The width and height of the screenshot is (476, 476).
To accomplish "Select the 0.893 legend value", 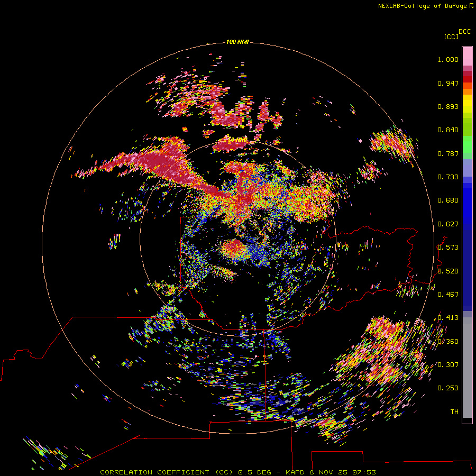I will [448, 106].
